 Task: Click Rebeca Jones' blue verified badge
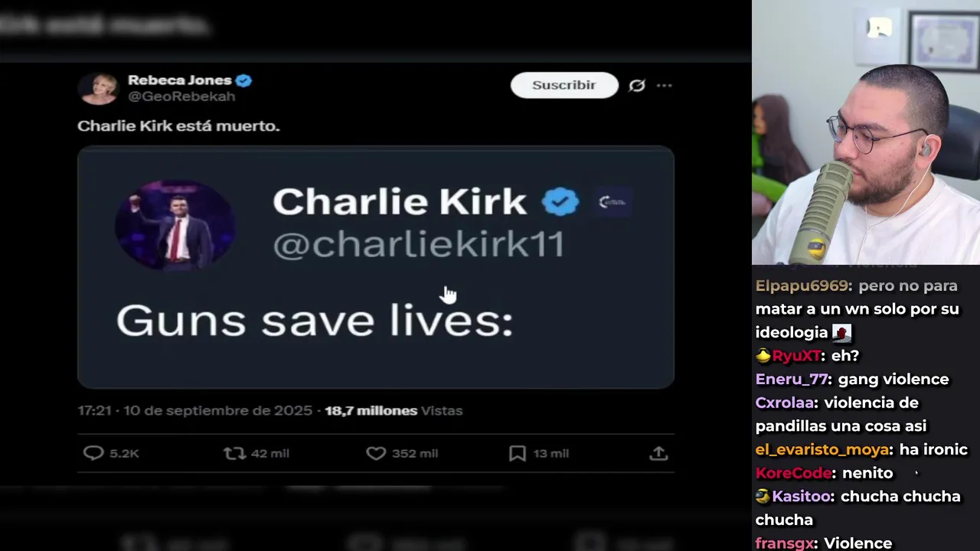[x=243, y=80]
